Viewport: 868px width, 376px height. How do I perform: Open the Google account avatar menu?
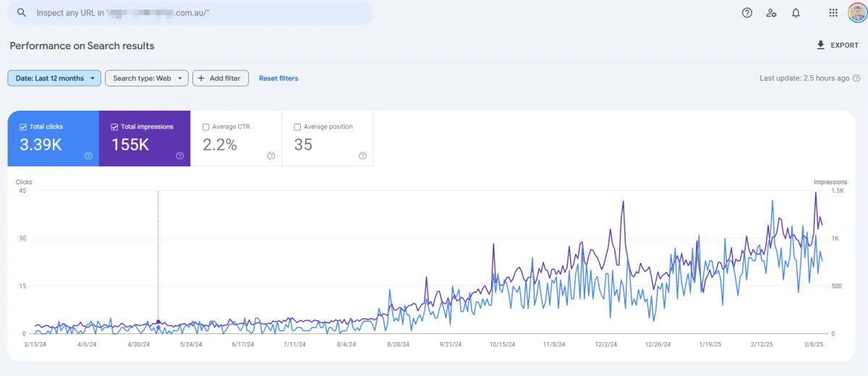pos(856,13)
